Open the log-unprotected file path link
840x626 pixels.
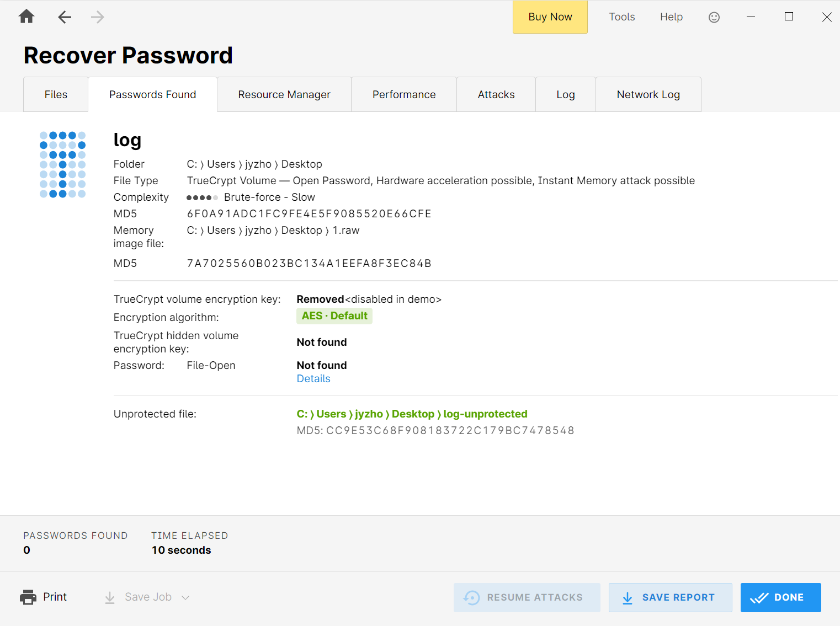pyautogui.click(x=412, y=414)
